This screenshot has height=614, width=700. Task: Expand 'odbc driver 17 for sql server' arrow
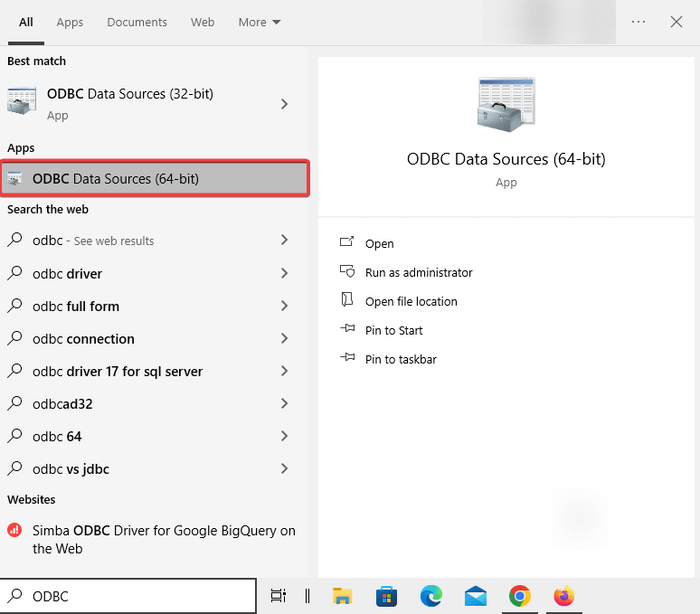(284, 371)
